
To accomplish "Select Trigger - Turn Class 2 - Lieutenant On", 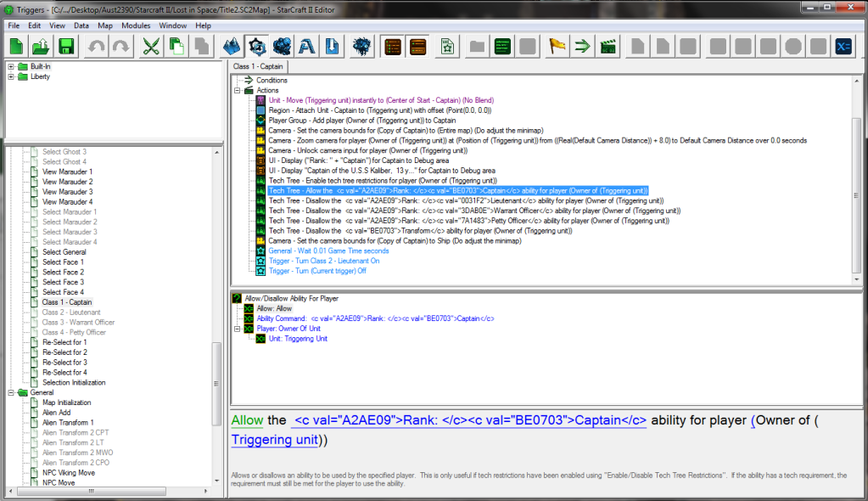I will pyautogui.click(x=324, y=261).
